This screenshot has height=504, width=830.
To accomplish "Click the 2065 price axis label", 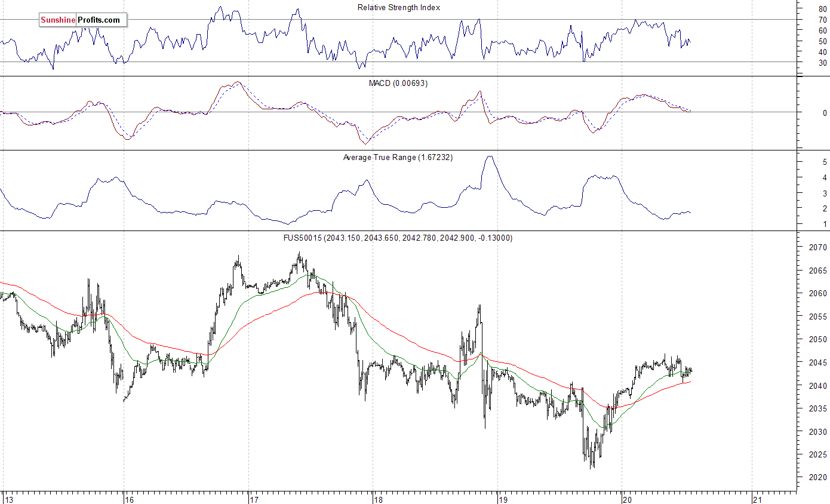I will point(818,271).
